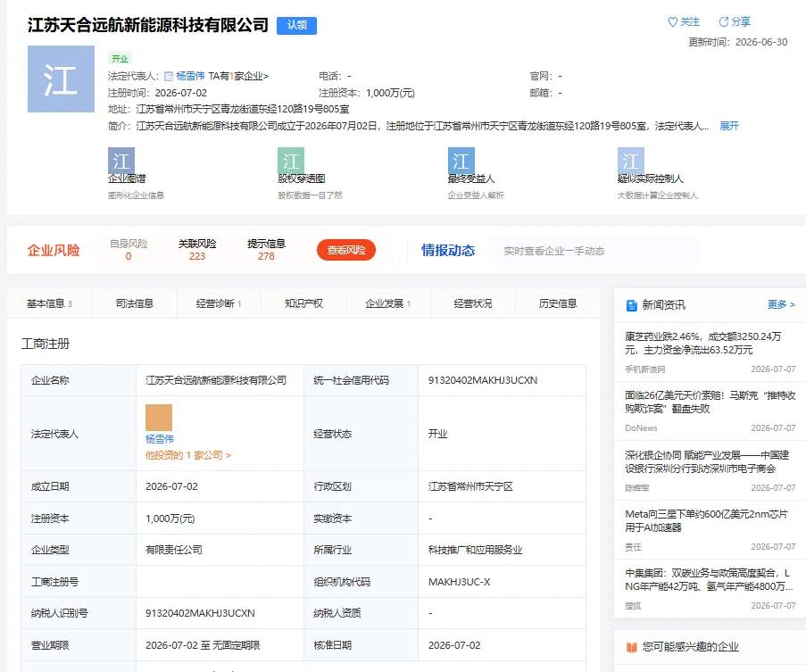Click 行政区划 value 江苏省常州市天宁区
The image size is (806, 672).
click(470, 486)
